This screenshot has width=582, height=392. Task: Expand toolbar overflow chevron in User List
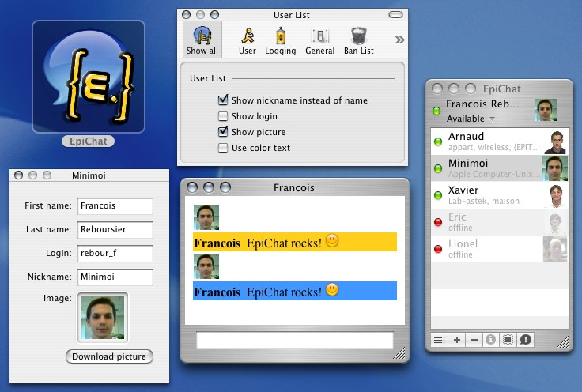pos(399,40)
